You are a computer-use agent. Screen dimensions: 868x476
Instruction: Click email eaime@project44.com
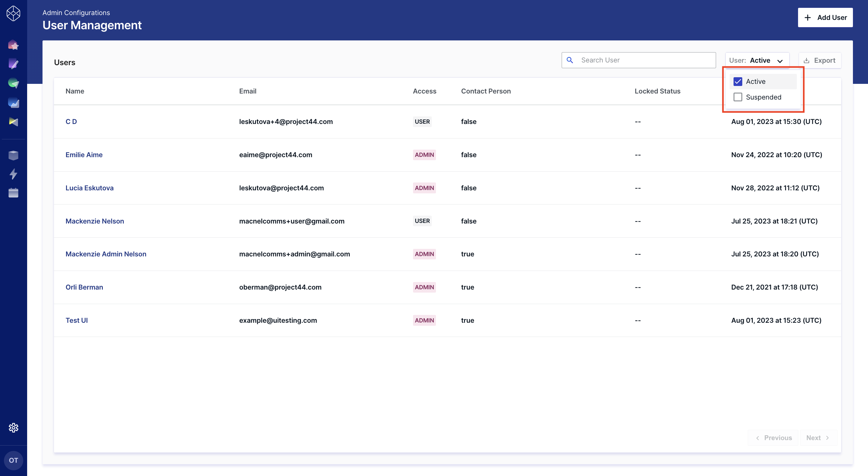point(276,155)
